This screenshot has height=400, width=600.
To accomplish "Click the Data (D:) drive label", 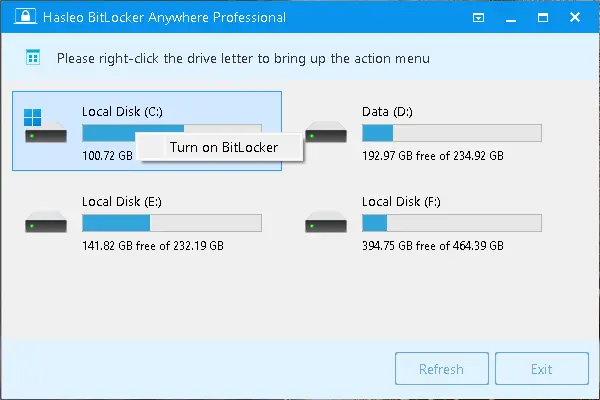I will [x=388, y=110].
